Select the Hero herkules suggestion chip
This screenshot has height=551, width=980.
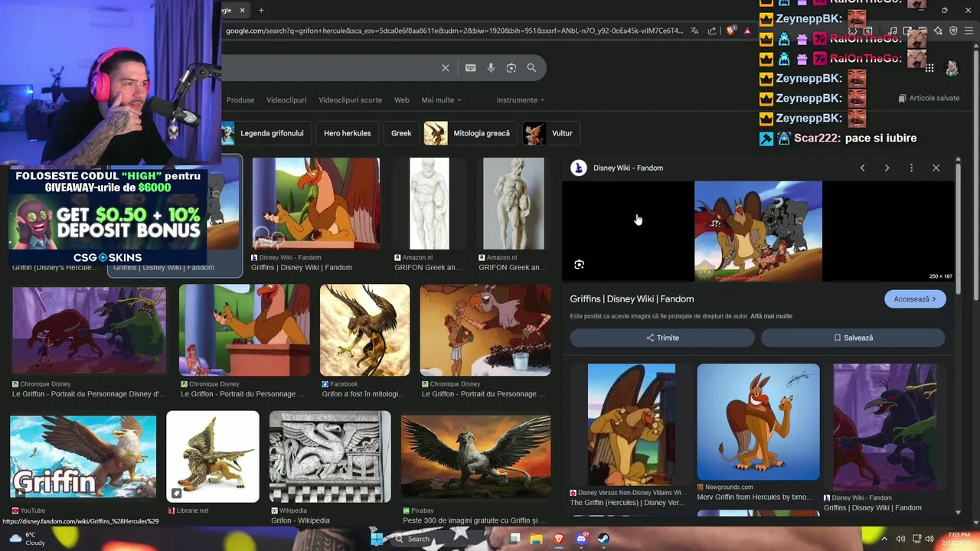347,133
